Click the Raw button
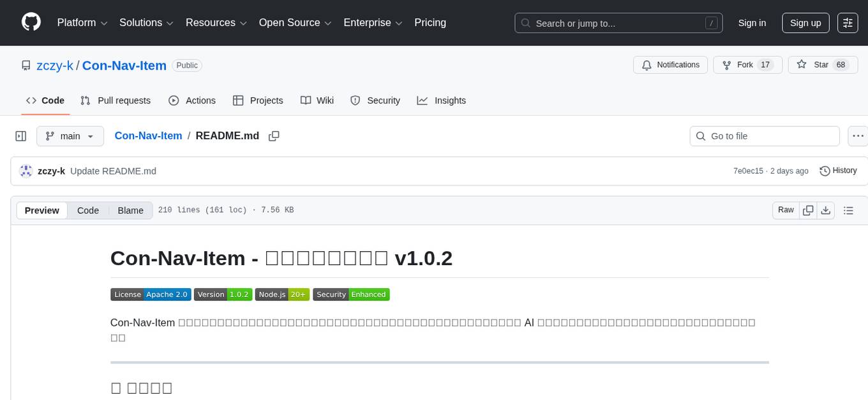This screenshot has width=868, height=400. pyautogui.click(x=786, y=210)
